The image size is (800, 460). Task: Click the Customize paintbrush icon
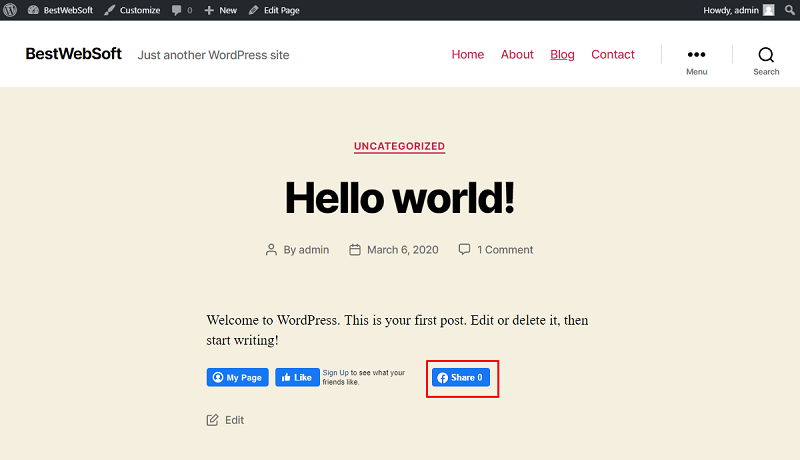(x=110, y=10)
